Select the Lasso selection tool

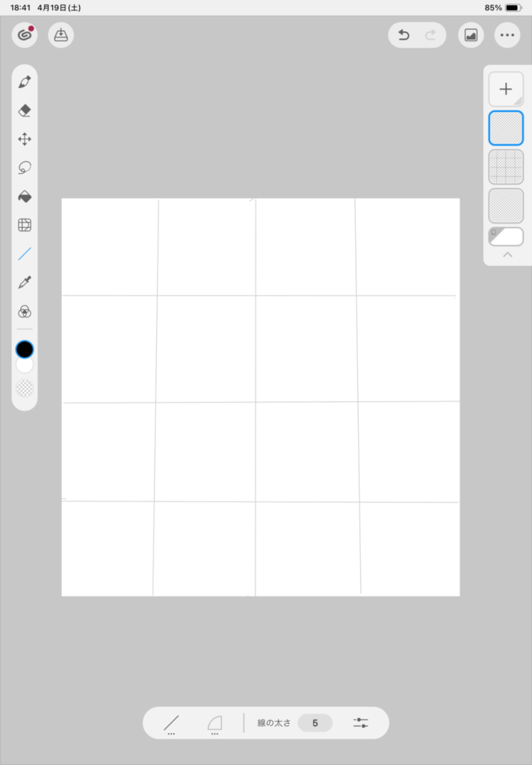[x=25, y=168]
